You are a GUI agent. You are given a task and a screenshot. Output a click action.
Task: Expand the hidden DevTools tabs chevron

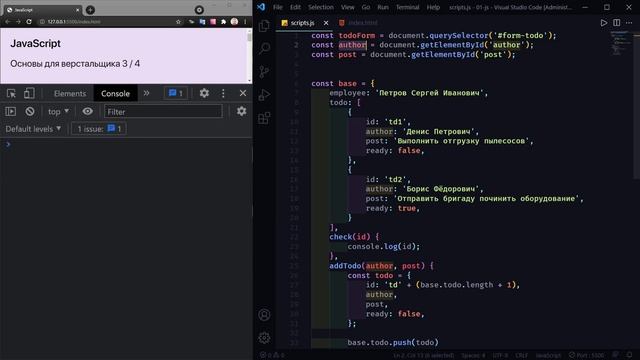point(146,93)
